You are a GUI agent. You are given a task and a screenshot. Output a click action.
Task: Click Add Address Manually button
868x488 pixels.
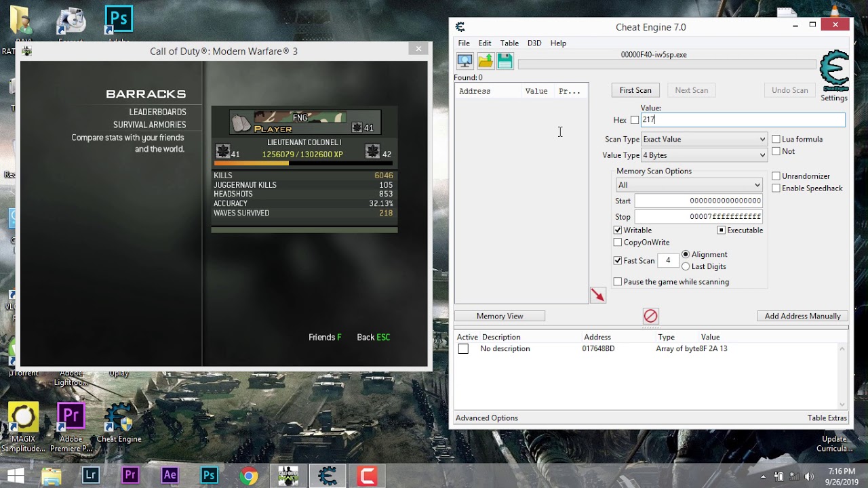tap(802, 316)
